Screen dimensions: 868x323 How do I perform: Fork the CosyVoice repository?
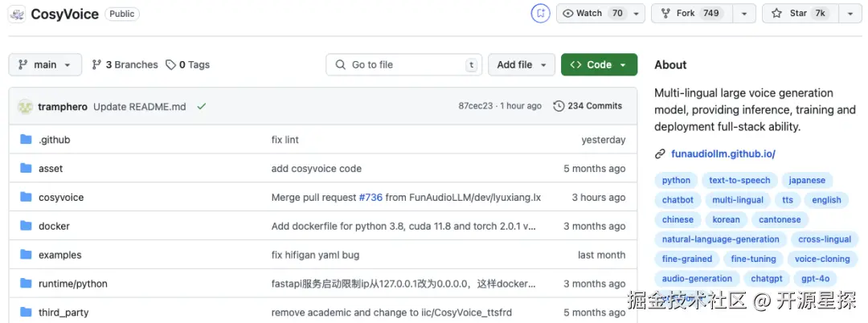pos(692,14)
